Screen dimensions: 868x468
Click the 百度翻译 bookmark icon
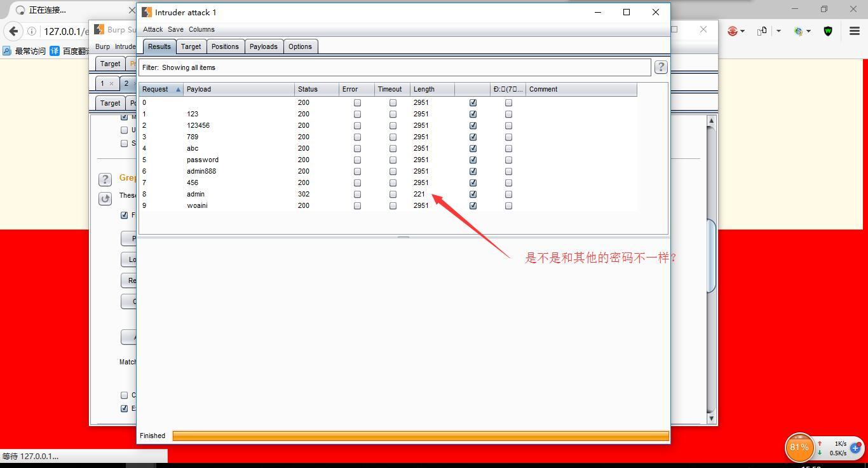point(55,51)
